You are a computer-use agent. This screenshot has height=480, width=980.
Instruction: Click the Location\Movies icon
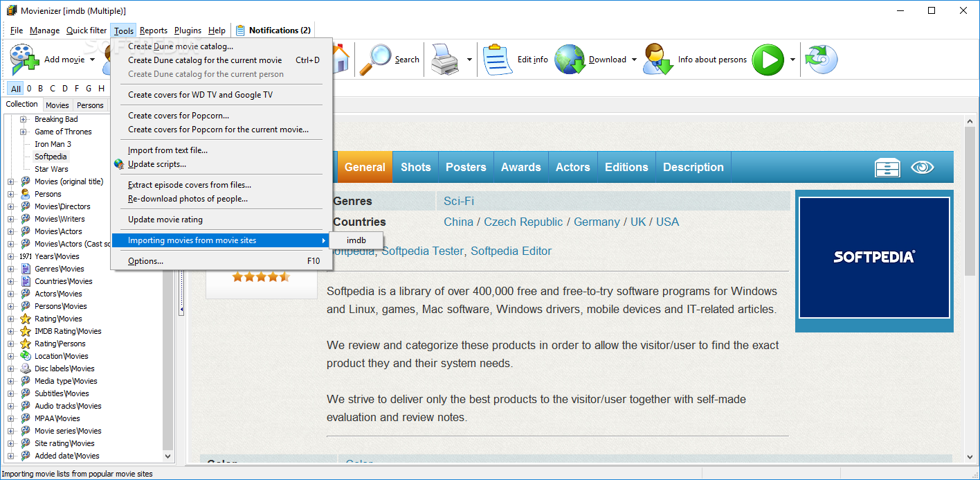tap(26, 356)
